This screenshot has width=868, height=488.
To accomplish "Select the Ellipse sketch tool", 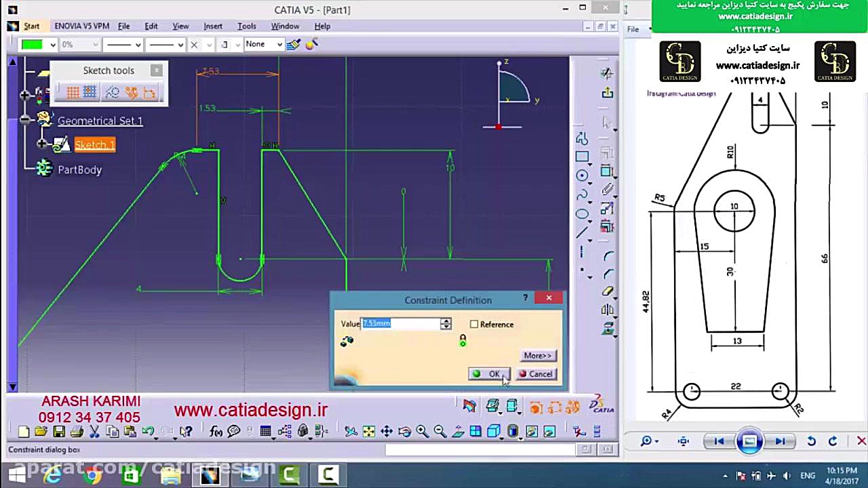I will (x=582, y=214).
